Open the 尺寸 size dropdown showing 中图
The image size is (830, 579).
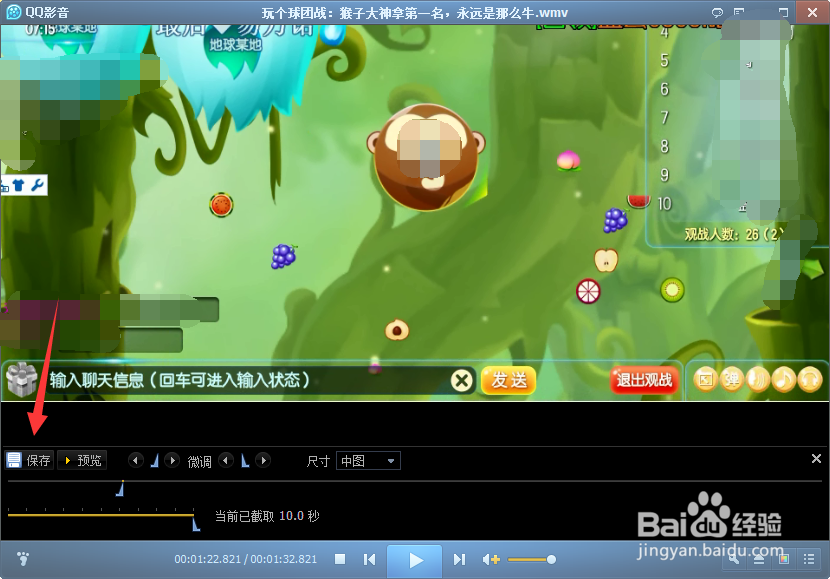point(368,460)
